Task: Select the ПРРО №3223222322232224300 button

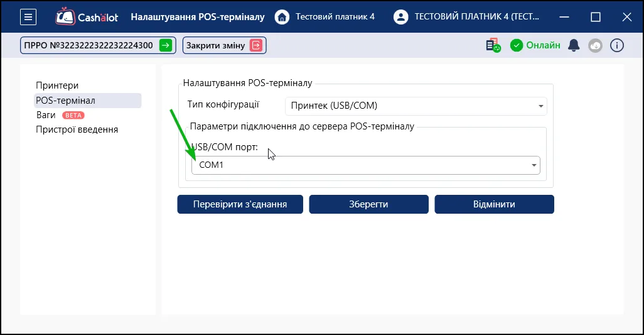Action: (x=98, y=45)
